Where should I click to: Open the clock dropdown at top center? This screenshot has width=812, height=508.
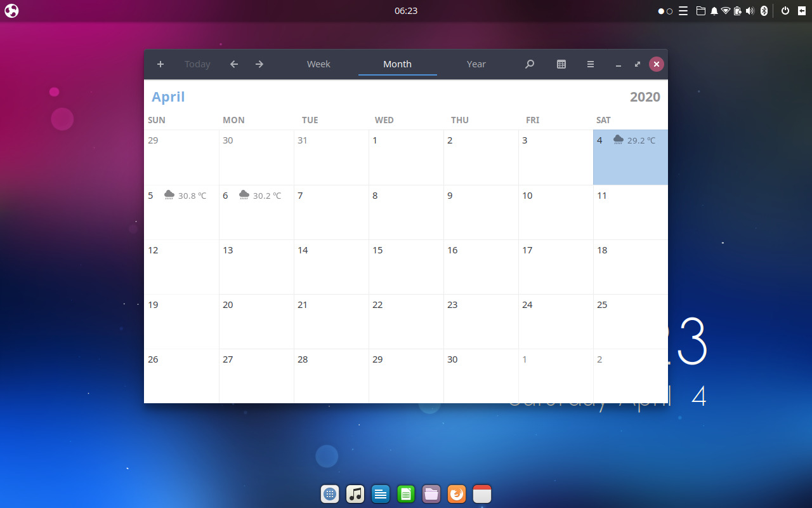click(405, 10)
